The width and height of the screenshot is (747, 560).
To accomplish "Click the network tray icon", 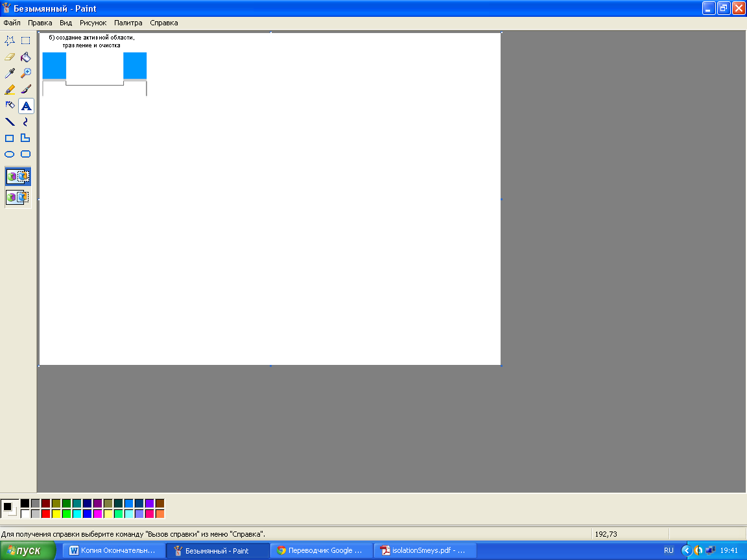I will click(710, 550).
